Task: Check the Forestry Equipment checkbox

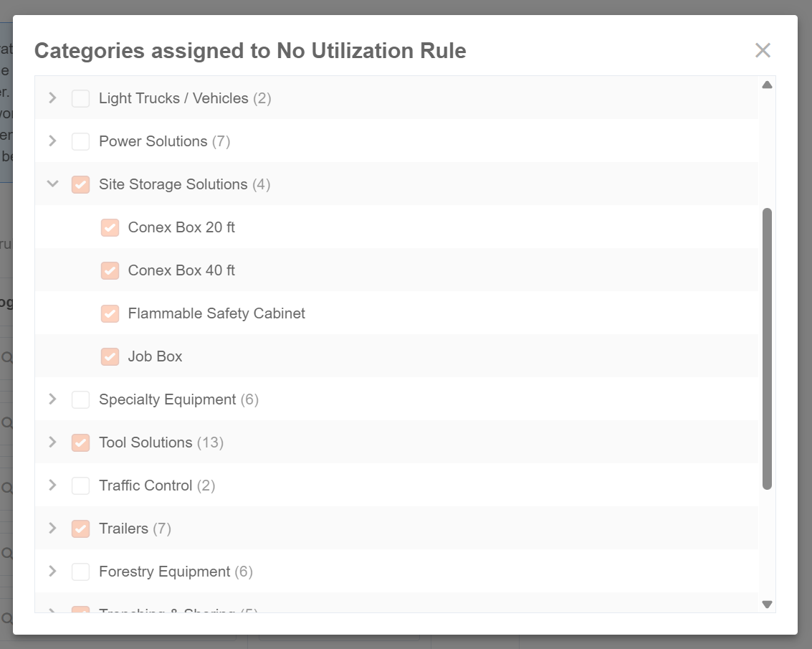Action: pos(81,572)
